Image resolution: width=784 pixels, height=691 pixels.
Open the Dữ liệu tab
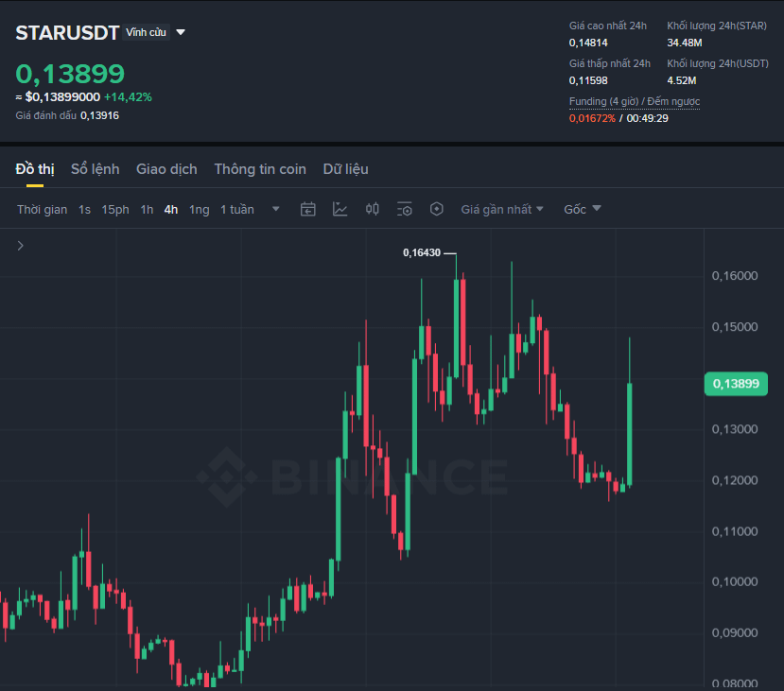[x=345, y=169]
